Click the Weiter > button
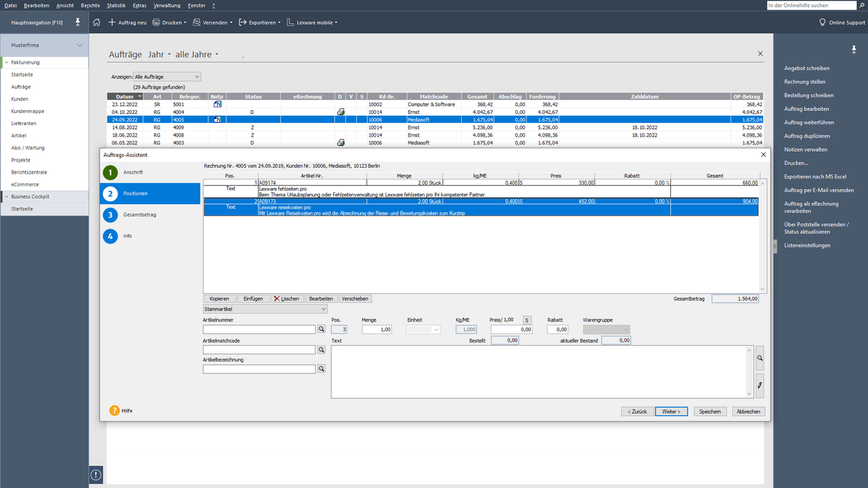868x488 pixels. 671,411
